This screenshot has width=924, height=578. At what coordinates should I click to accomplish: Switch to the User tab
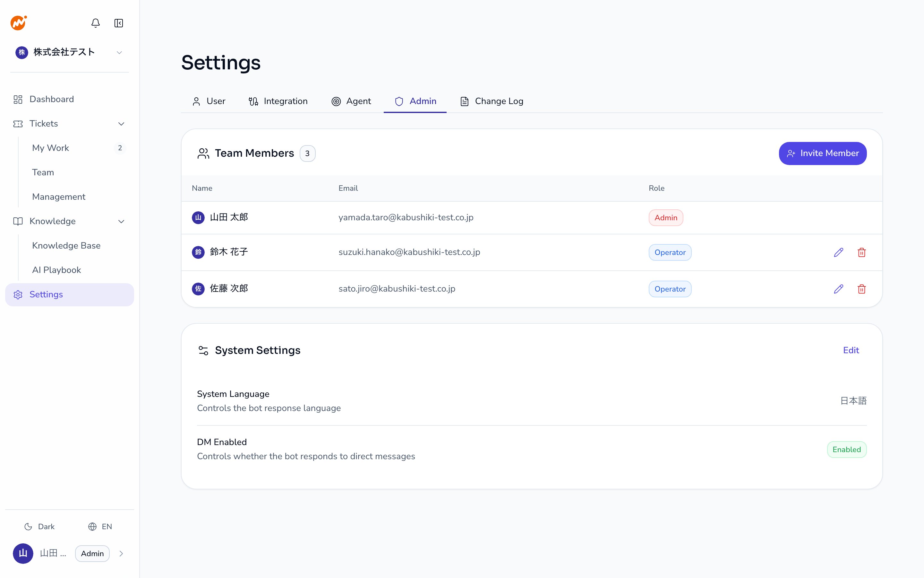209,101
